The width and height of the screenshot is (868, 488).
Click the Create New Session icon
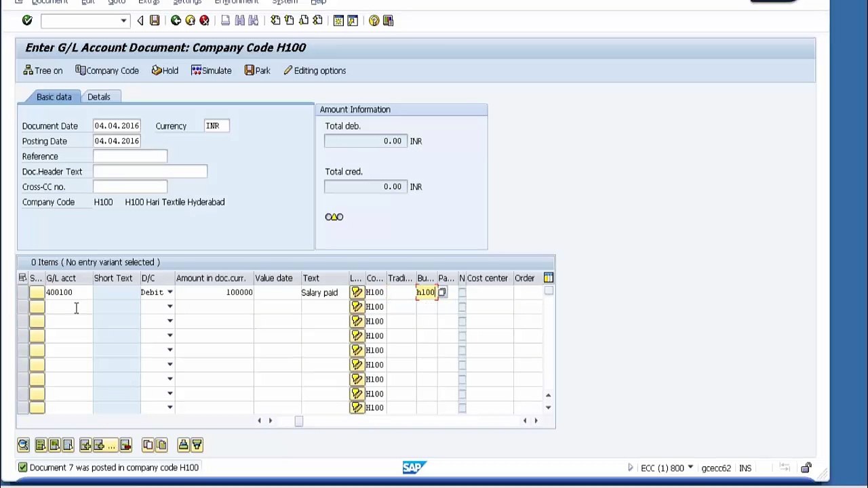(x=338, y=20)
